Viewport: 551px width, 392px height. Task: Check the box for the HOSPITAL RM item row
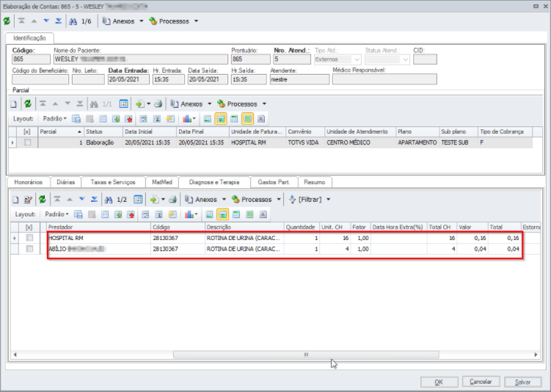[29, 238]
